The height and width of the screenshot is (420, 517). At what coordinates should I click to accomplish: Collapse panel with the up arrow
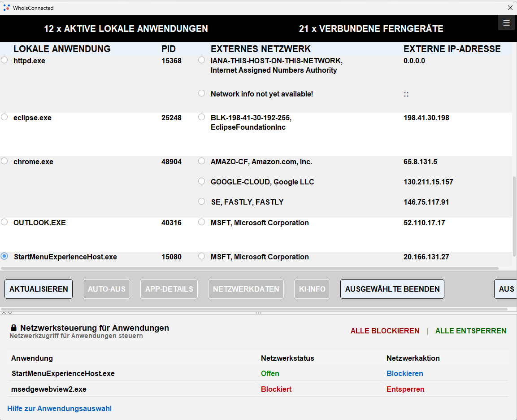(x=4, y=313)
